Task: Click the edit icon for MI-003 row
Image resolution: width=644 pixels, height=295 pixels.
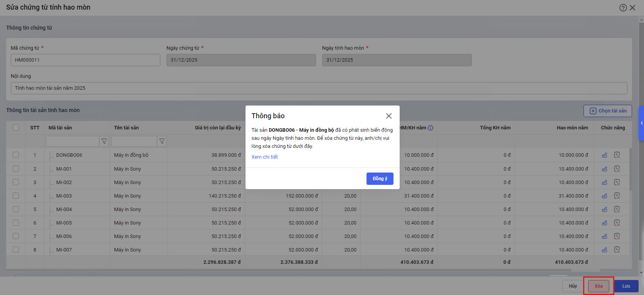Action: 604,196
